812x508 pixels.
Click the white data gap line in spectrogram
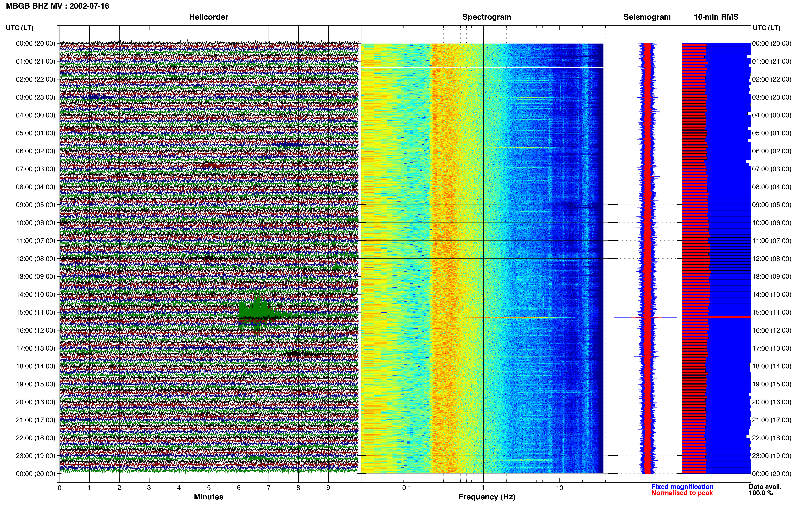(482, 67)
